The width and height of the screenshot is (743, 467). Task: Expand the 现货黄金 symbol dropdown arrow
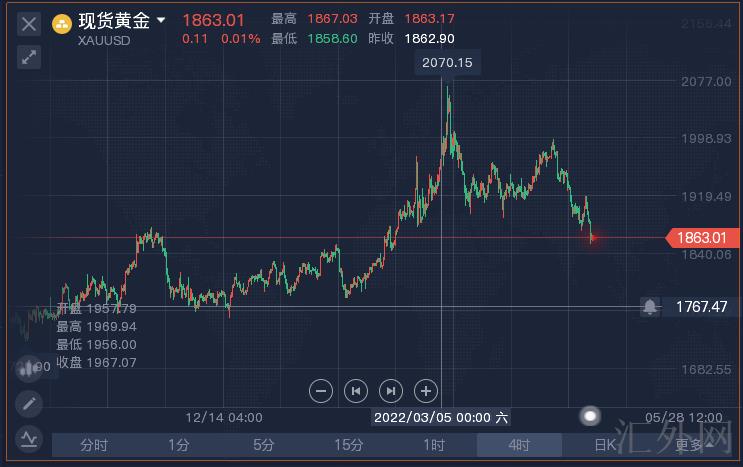[161, 19]
